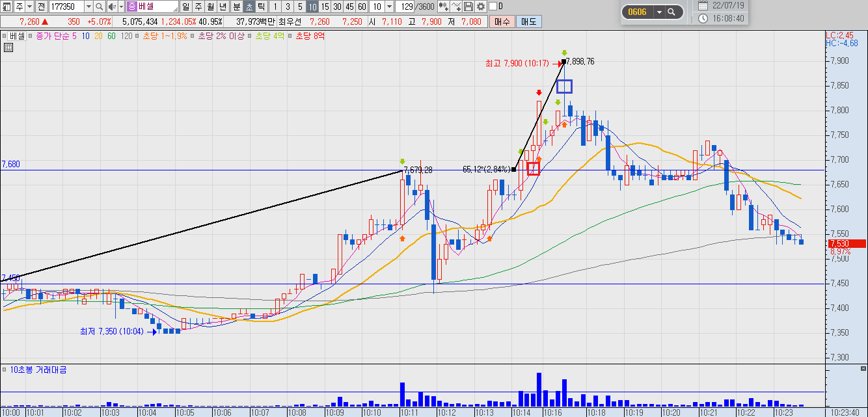The height and width of the screenshot is (417, 868).
Task: Open the interval value 10 combo dropdown
Action: coord(389,7)
